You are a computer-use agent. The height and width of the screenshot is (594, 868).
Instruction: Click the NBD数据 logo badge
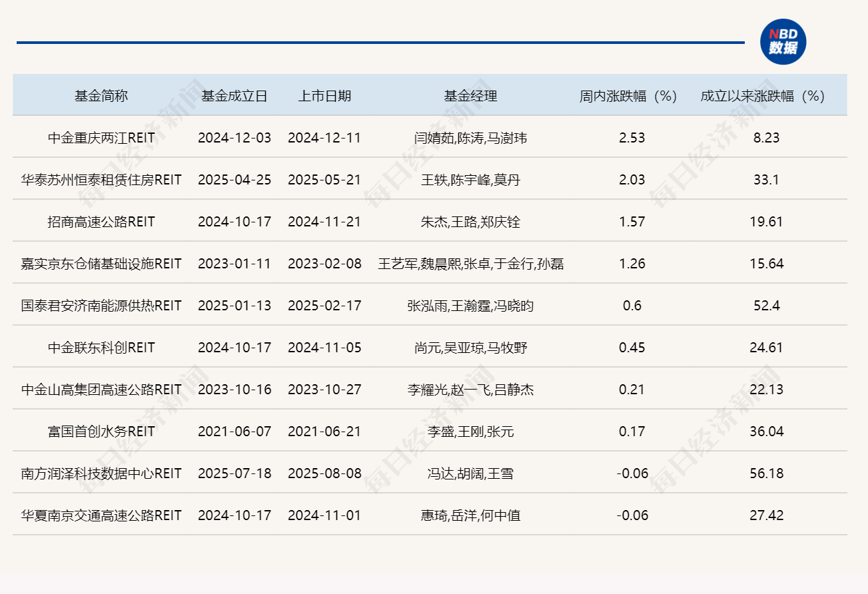[x=783, y=41]
